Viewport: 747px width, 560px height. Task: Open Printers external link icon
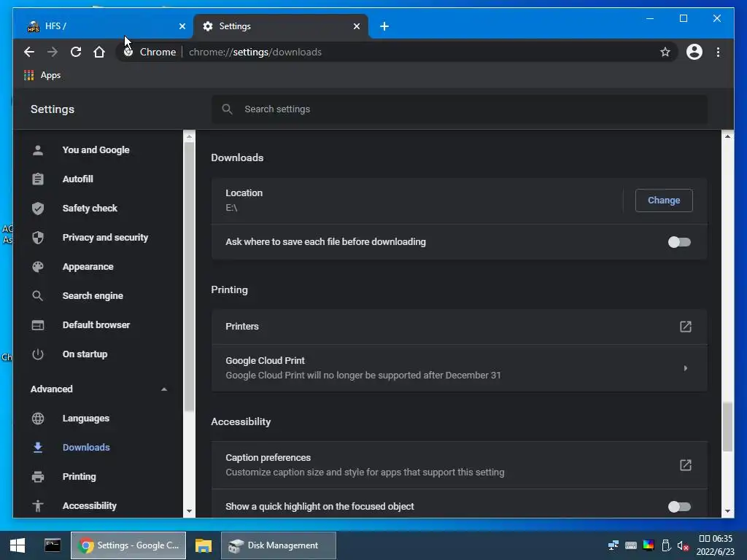685,327
